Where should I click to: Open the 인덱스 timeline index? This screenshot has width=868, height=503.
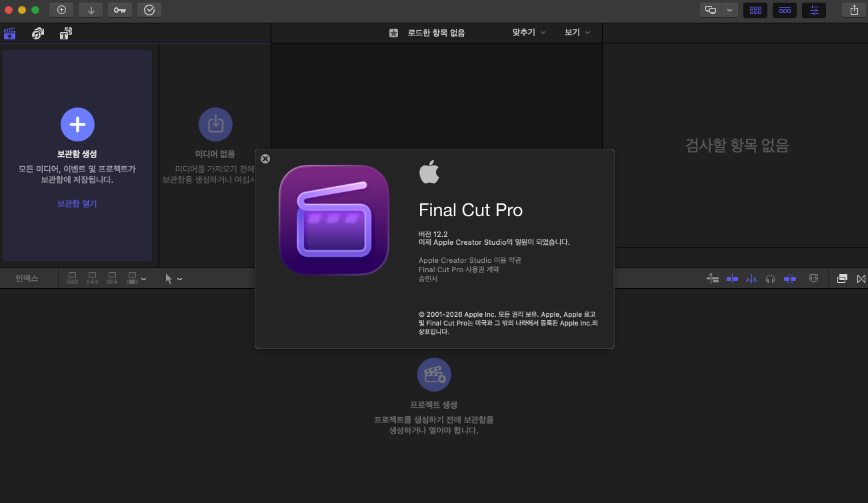pos(27,279)
